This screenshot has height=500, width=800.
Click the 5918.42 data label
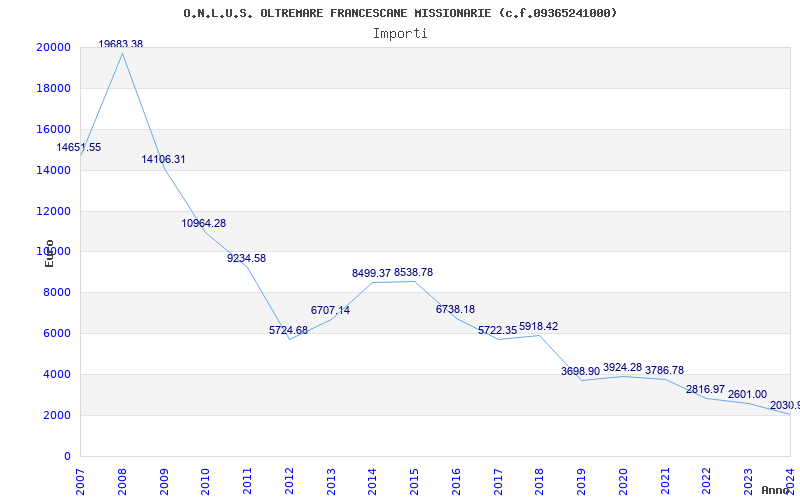coord(538,326)
